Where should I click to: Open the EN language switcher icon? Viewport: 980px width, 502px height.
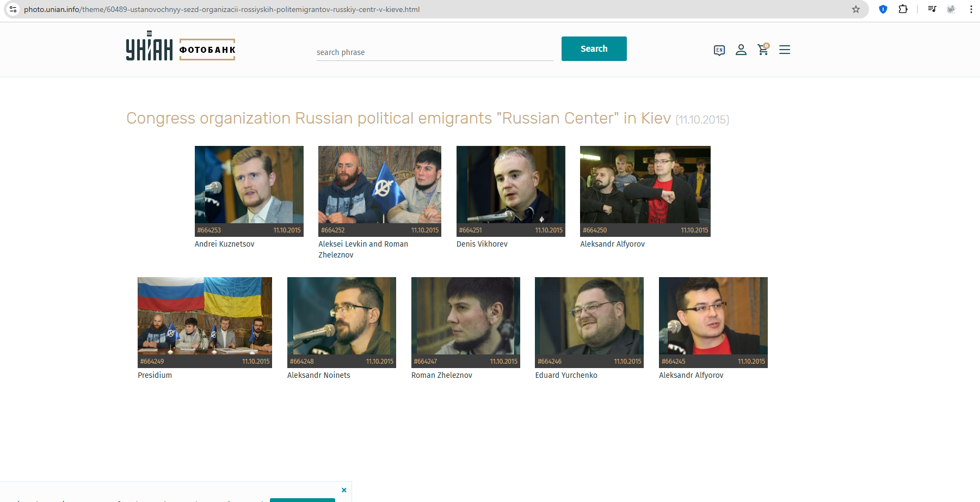[719, 50]
